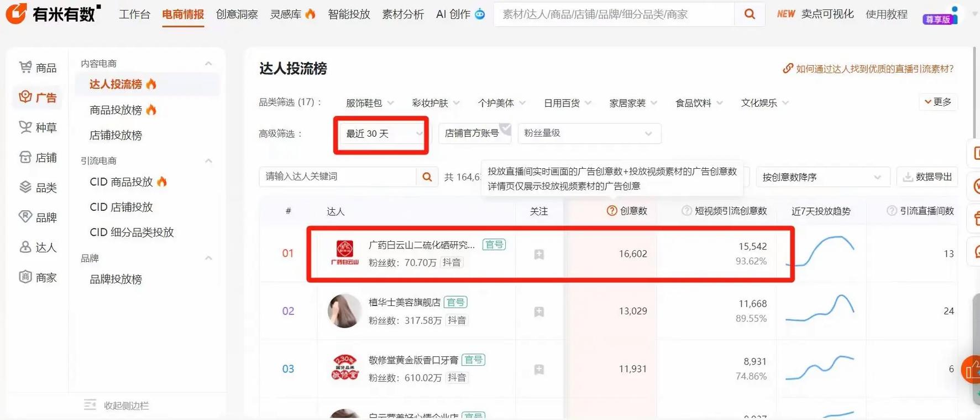The width and height of the screenshot is (980, 420).
Task: Open the 素材分析 tab
Action: [x=403, y=14]
